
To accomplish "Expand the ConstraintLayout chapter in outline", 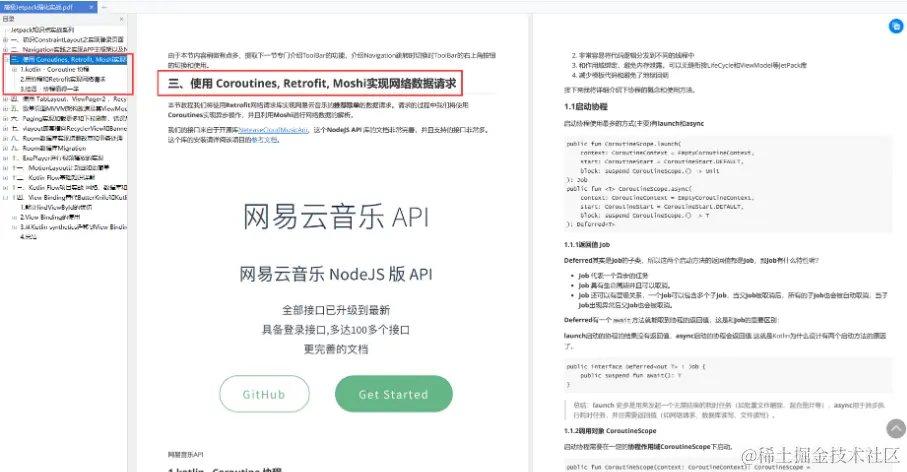I will coord(5,40).
